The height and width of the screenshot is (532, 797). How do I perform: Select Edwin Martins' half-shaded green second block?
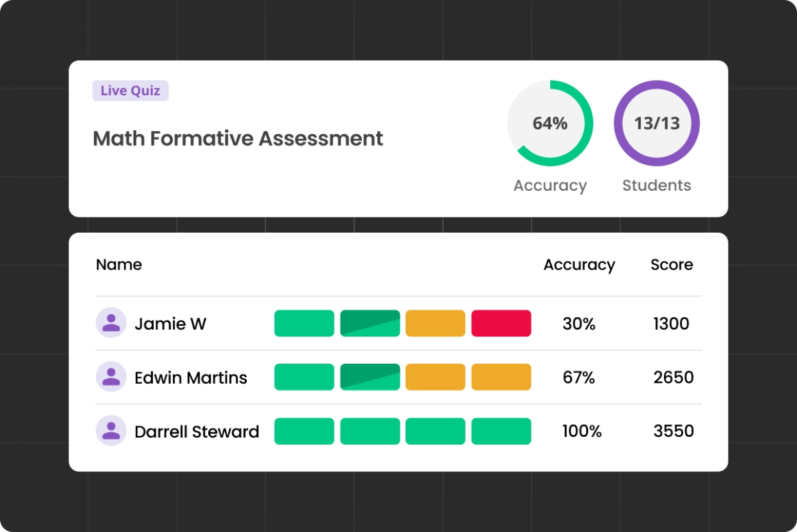[x=370, y=377]
